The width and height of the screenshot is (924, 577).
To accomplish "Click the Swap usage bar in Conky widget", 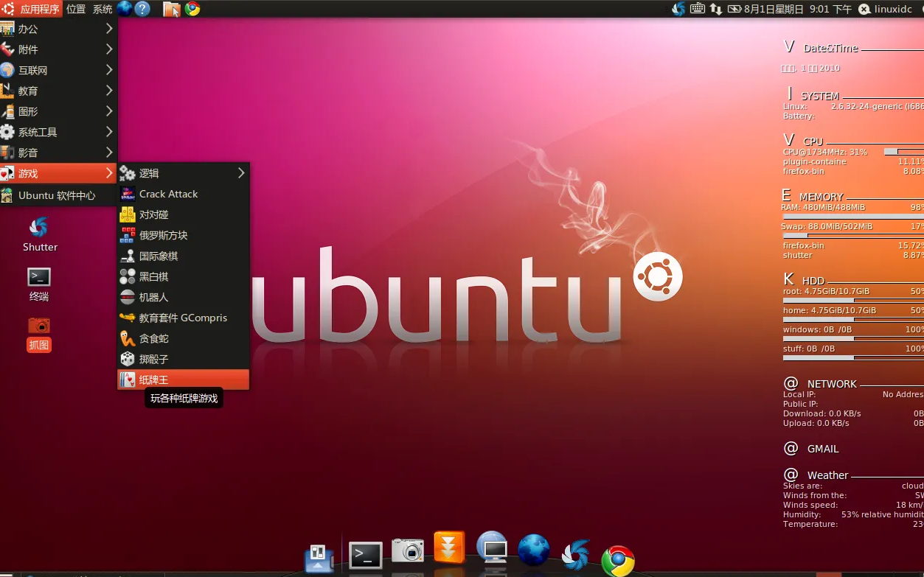I will pos(852,236).
